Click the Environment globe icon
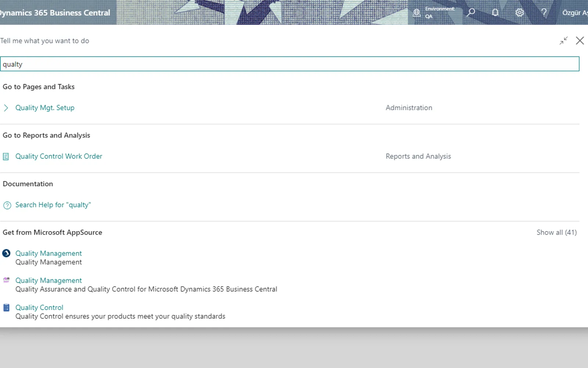This screenshot has width=588, height=368. tap(416, 13)
